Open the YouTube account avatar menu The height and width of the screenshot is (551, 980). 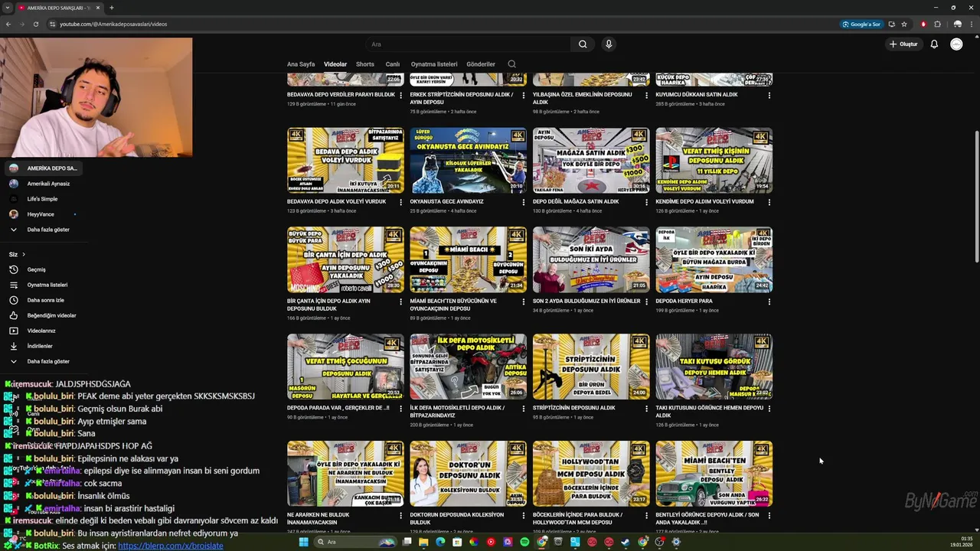[x=956, y=44]
